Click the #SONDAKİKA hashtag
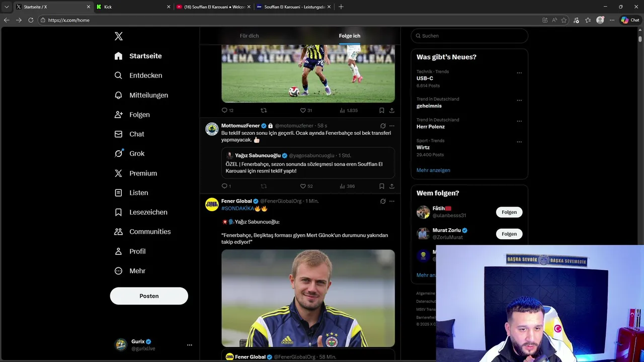The image size is (644, 362). [x=237, y=208]
